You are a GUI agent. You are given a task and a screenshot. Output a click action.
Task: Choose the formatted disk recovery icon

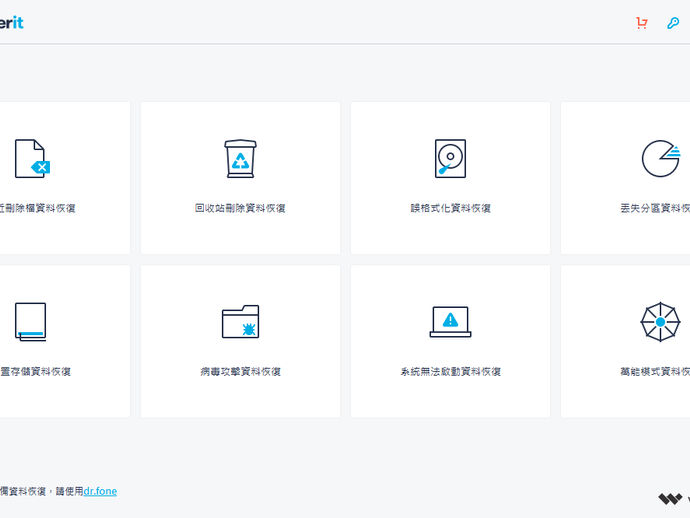450,158
